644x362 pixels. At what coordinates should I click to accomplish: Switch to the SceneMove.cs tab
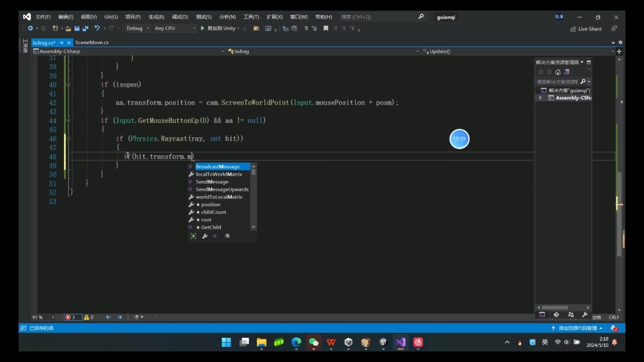[92, 43]
